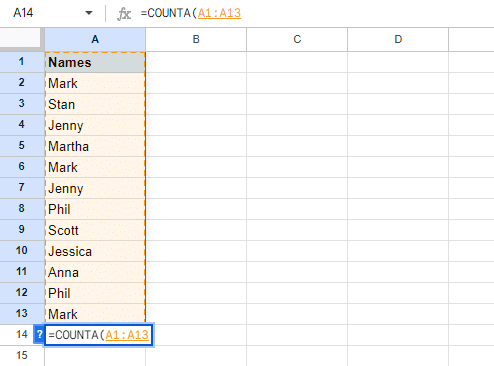Click the fx function icon
Viewport: 494px width, 366px height.
click(x=124, y=14)
